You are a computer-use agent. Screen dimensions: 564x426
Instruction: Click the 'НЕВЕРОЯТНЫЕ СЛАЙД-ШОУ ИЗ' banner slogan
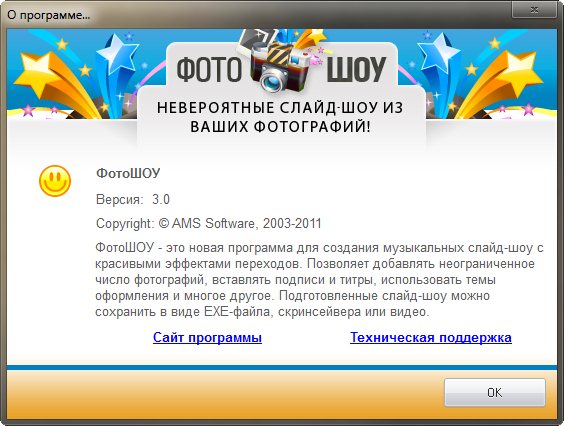tap(280, 108)
